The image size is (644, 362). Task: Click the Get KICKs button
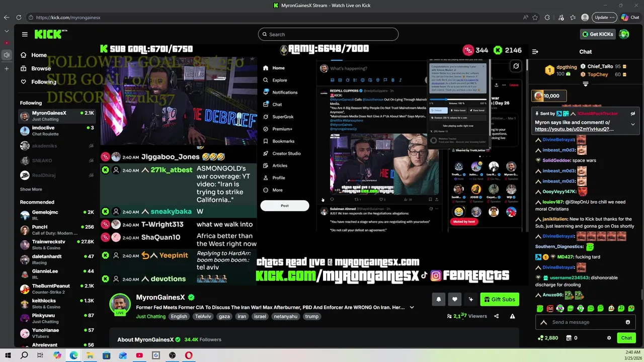click(598, 34)
